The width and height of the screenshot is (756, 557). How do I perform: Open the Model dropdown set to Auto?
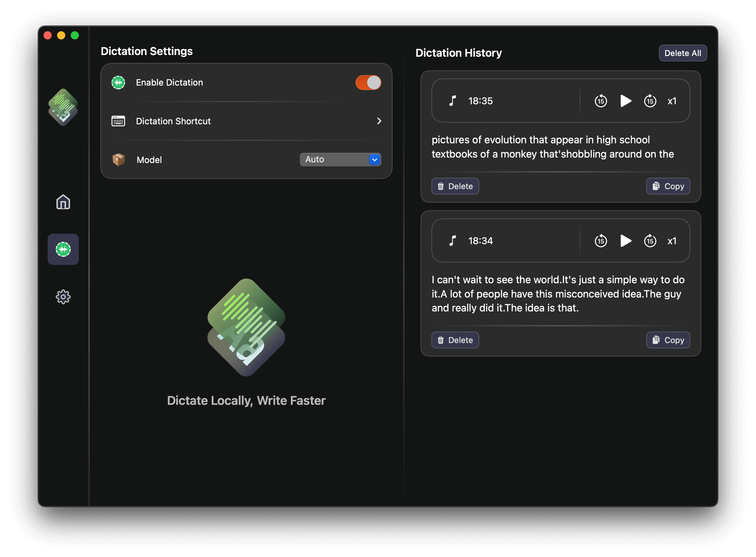340,160
